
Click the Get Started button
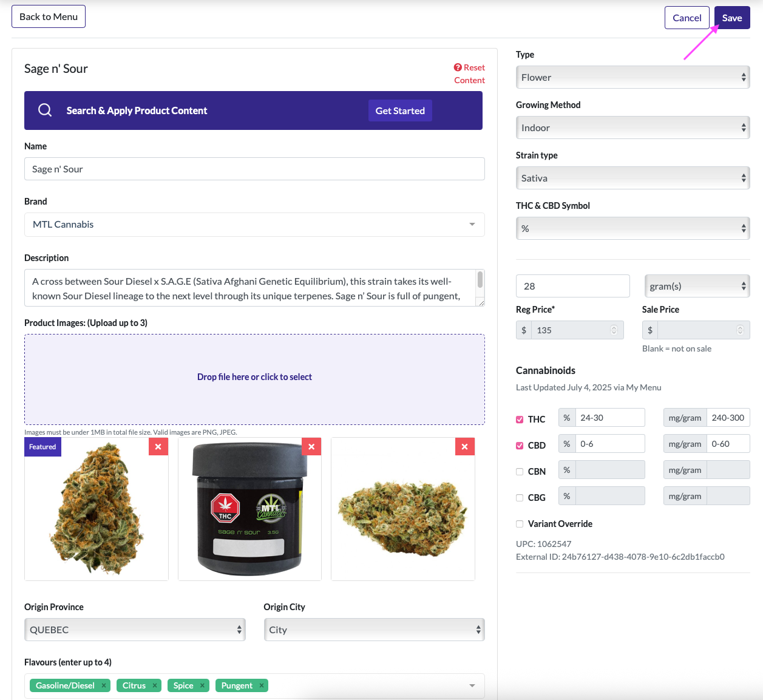coord(400,110)
